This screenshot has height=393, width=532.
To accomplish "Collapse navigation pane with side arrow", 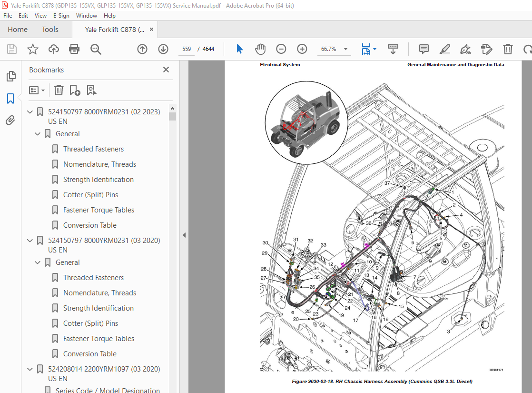I will (x=184, y=235).
